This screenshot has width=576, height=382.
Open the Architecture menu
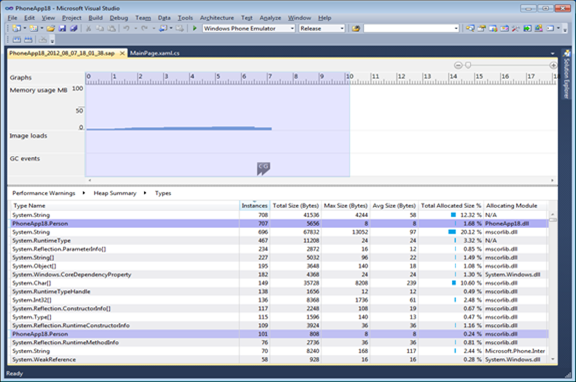tap(217, 18)
